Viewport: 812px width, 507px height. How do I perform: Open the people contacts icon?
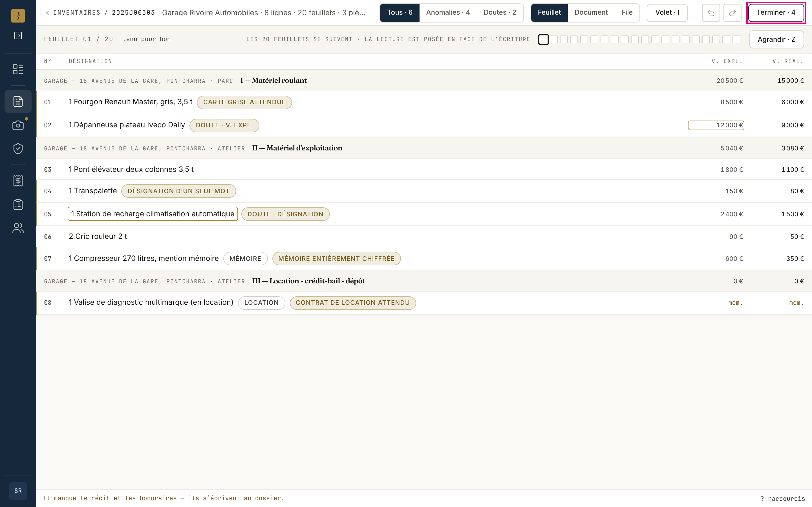[x=18, y=228]
